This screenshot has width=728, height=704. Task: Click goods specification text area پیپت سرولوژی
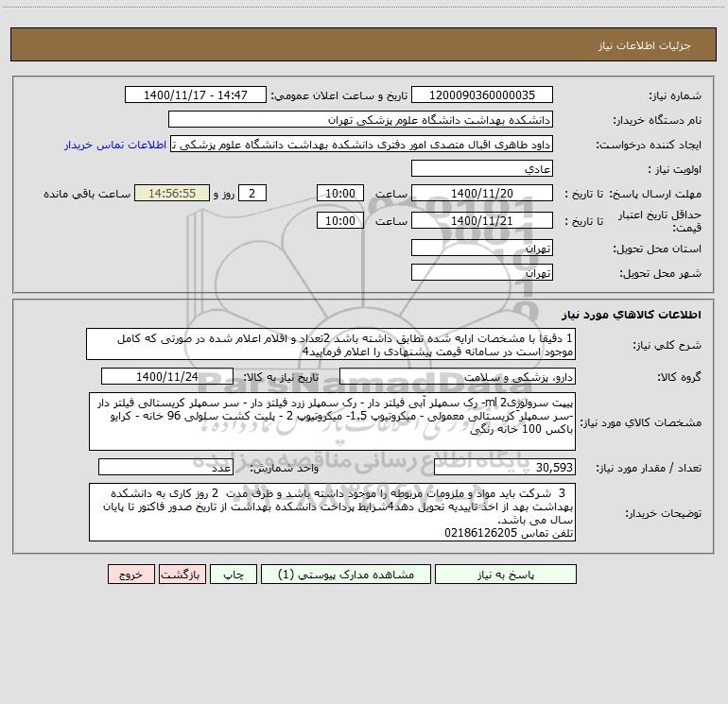tap(332, 421)
